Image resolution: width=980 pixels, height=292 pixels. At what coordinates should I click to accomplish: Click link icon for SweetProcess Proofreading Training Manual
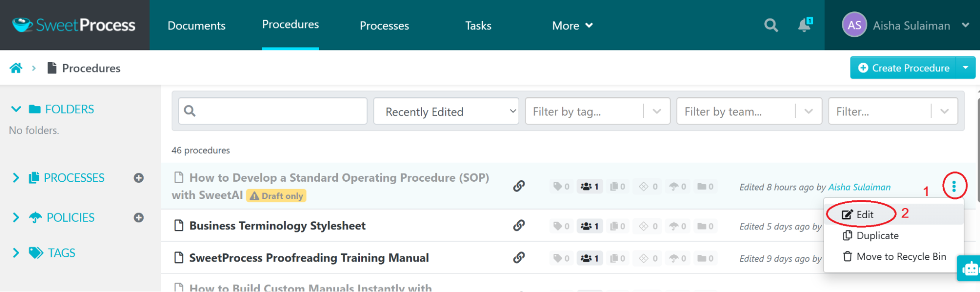point(519,258)
